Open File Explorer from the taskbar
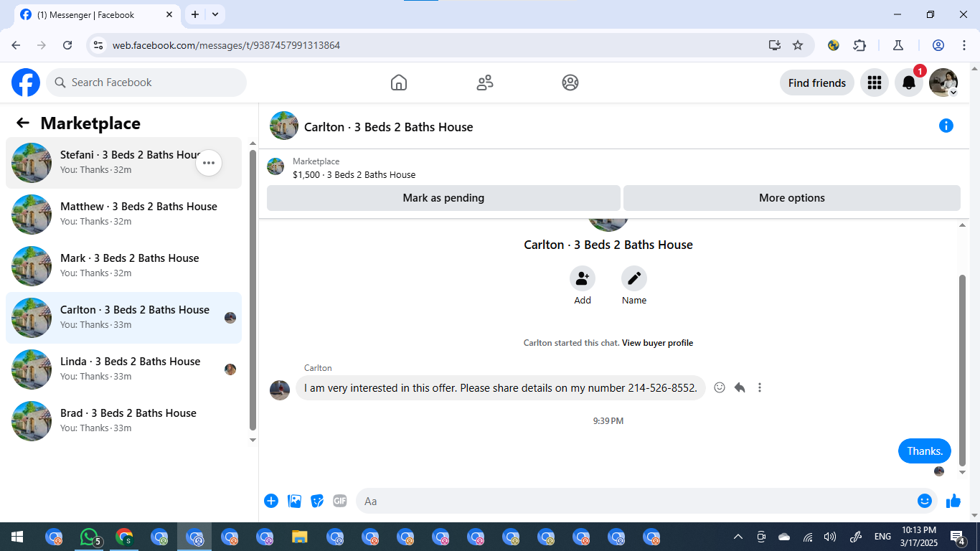This screenshot has width=980, height=551. (x=300, y=537)
